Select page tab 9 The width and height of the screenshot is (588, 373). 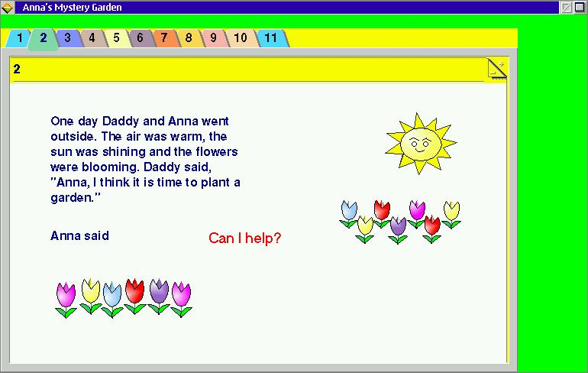click(213, 38)
